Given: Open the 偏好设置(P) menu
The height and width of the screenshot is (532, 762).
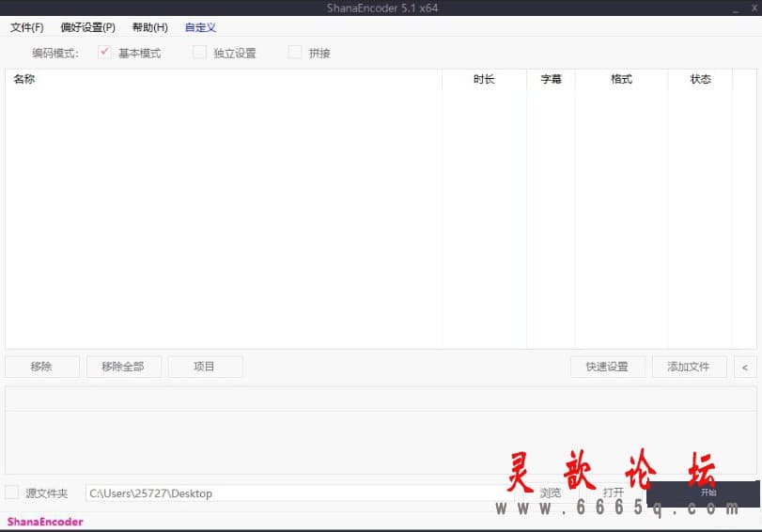Looking at the screenshot, I should click(x=88, y=27).
